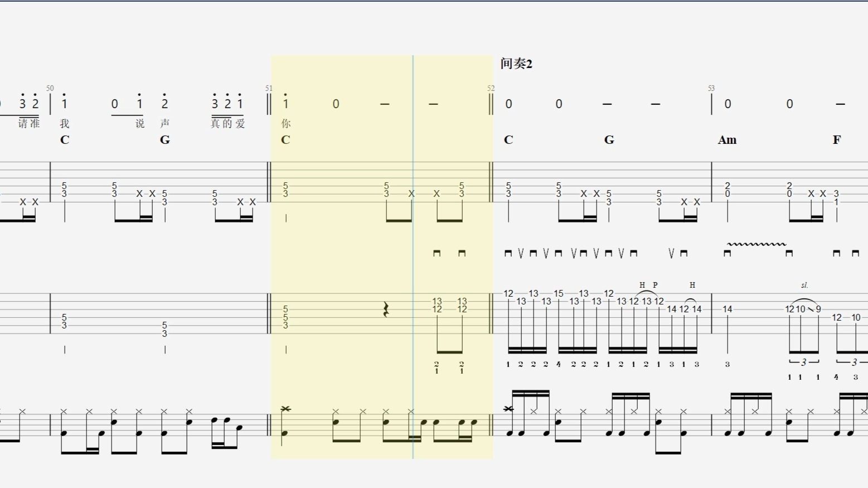
Task: Select the G chord in measure 50
Action: point(165,140)
